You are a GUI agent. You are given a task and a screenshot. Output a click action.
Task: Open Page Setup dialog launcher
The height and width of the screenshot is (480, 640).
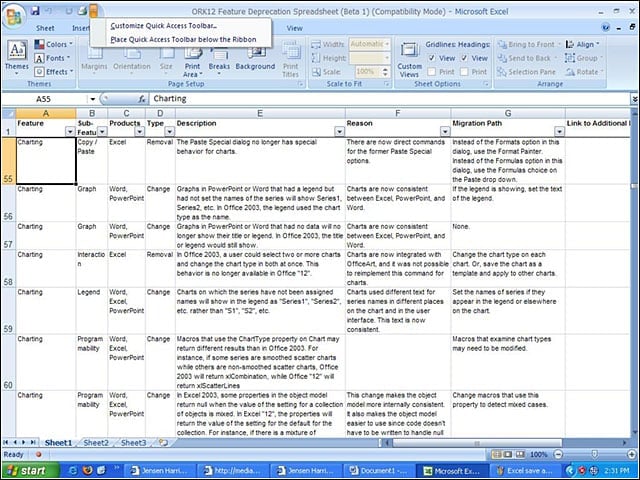301,84
